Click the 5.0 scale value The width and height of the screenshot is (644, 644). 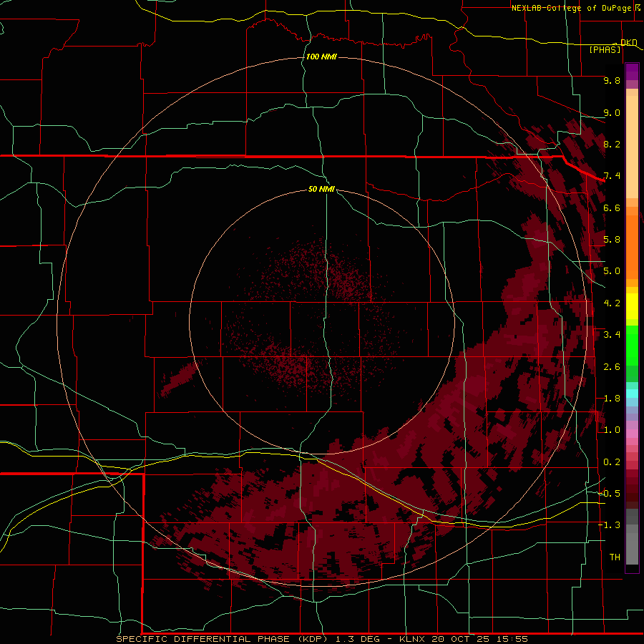tap(612, 271)
